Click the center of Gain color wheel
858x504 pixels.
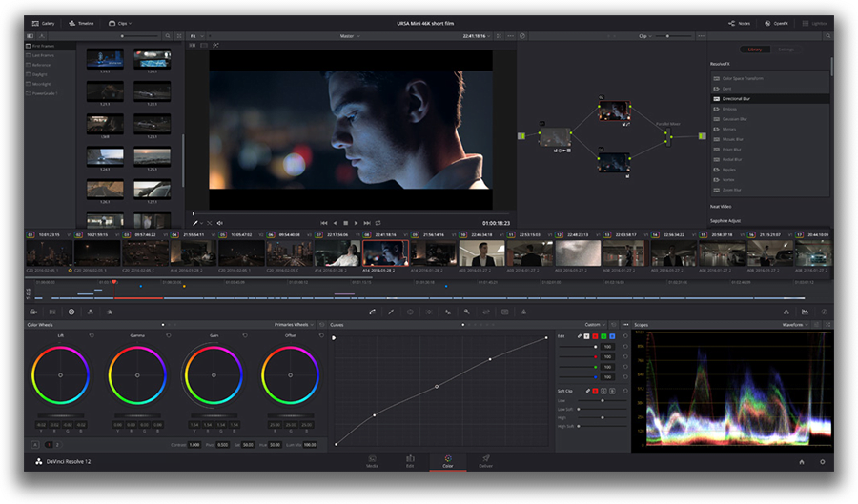pyautogui.click(x=212, y=374)
